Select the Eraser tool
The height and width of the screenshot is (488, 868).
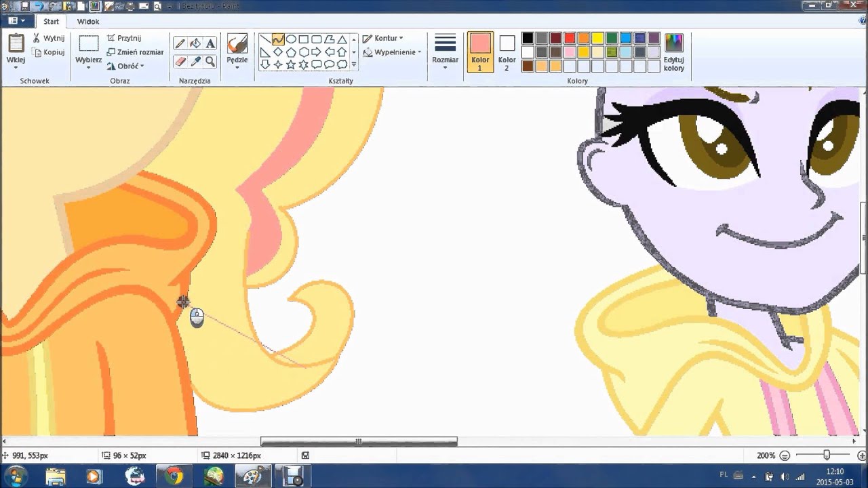click(180, 61)
